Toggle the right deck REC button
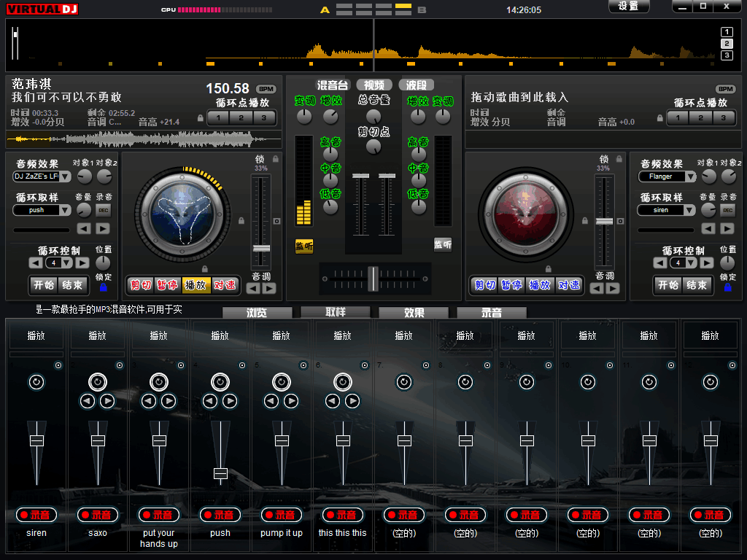This screenshot has height=560, width=747. coord(727,210)
